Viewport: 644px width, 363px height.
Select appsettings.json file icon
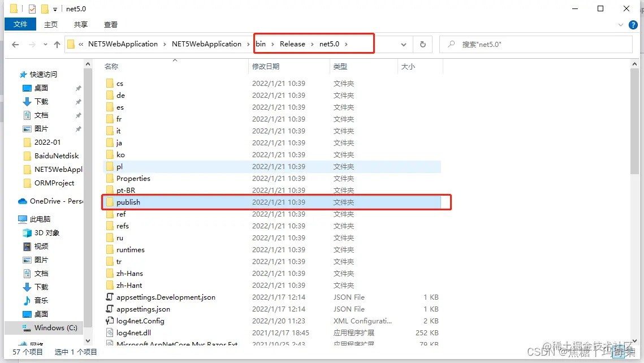[x=110, y=309]
